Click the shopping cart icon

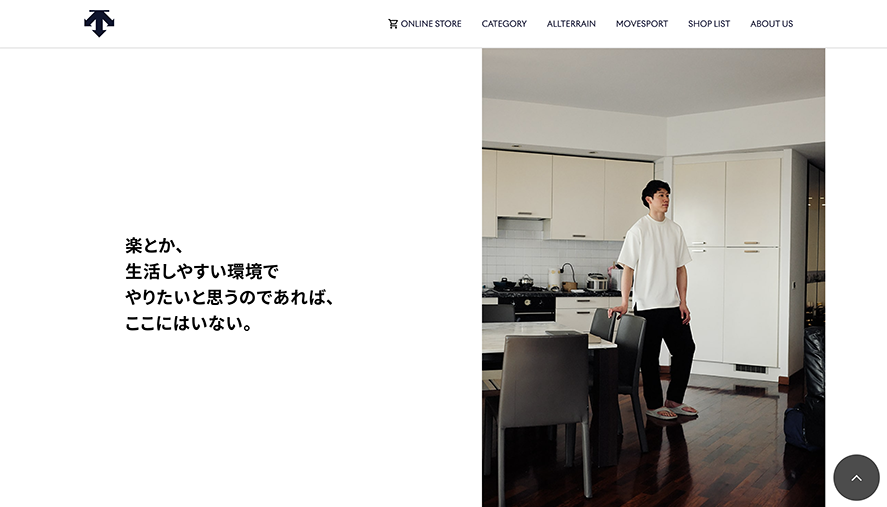[x=393, y=24]
